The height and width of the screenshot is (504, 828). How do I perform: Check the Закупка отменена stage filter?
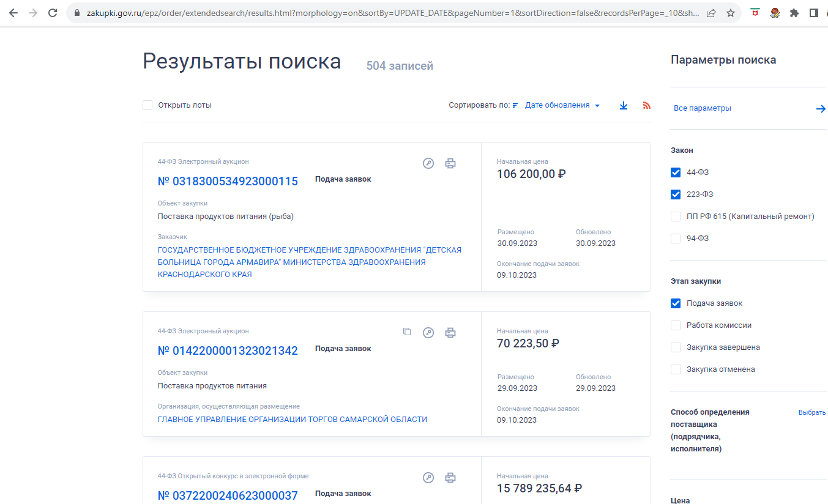click(x=676, y=369)
